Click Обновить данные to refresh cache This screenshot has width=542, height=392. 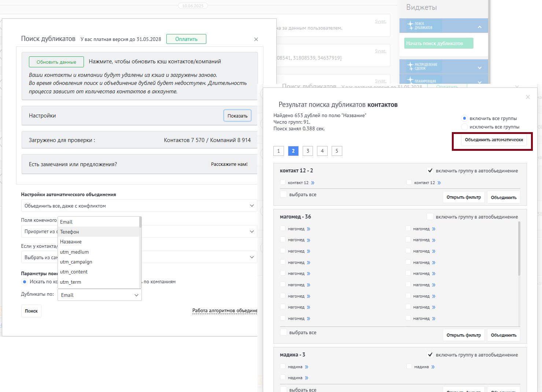pyautogui.click(x=56, y=62)
